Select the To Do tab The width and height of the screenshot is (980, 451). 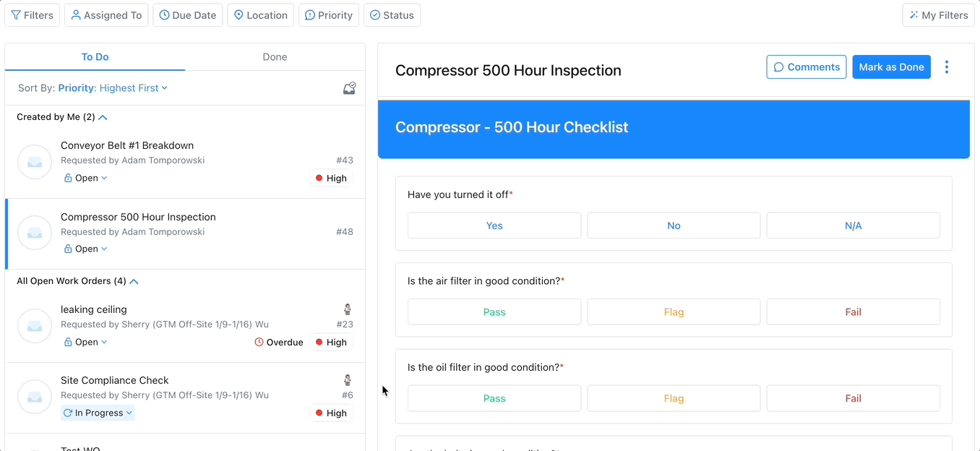[95, 56]
